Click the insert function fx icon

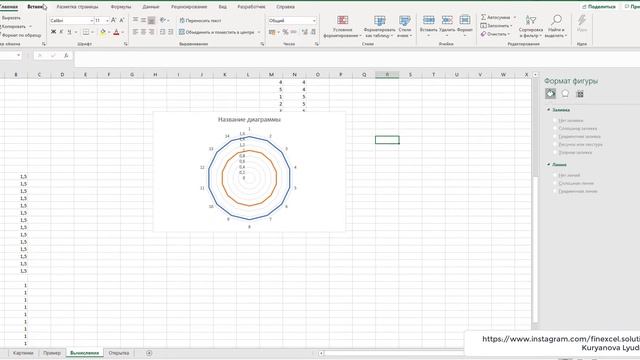pos(66,56)
